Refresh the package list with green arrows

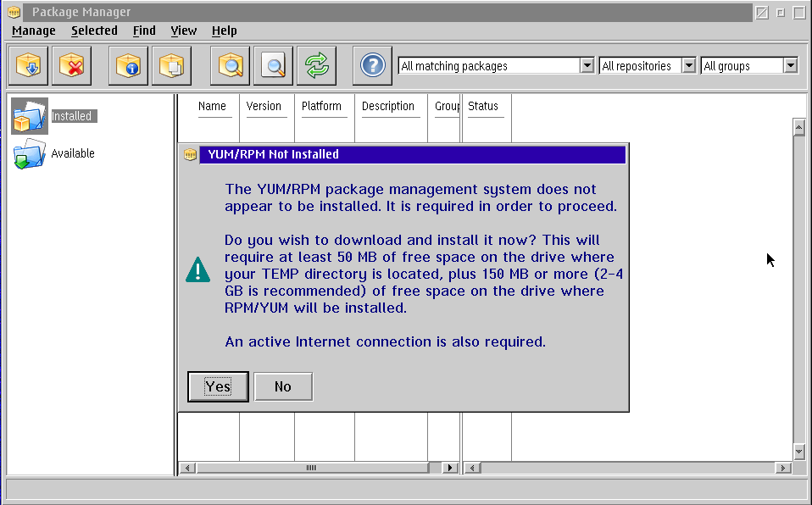click(316, 65)
